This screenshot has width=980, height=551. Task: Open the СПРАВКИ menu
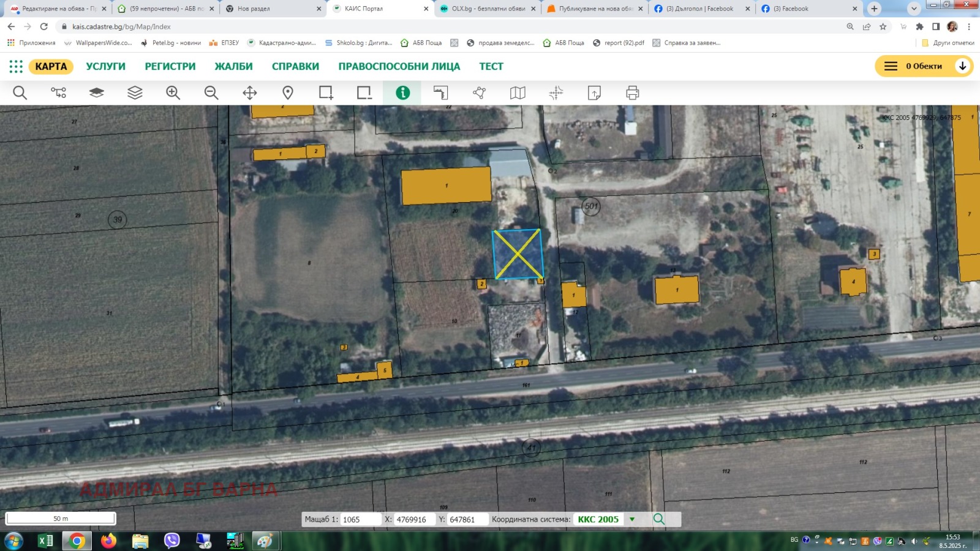295,66
